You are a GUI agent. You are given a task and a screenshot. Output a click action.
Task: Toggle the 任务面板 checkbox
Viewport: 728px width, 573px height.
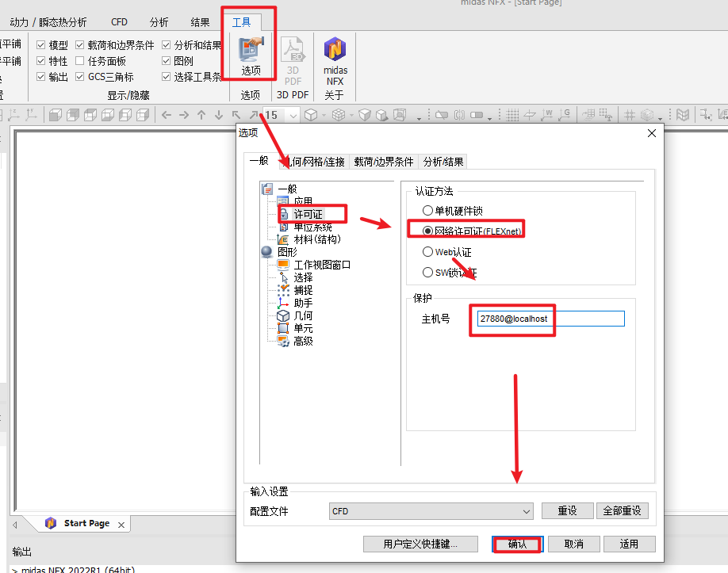(80, 61)
